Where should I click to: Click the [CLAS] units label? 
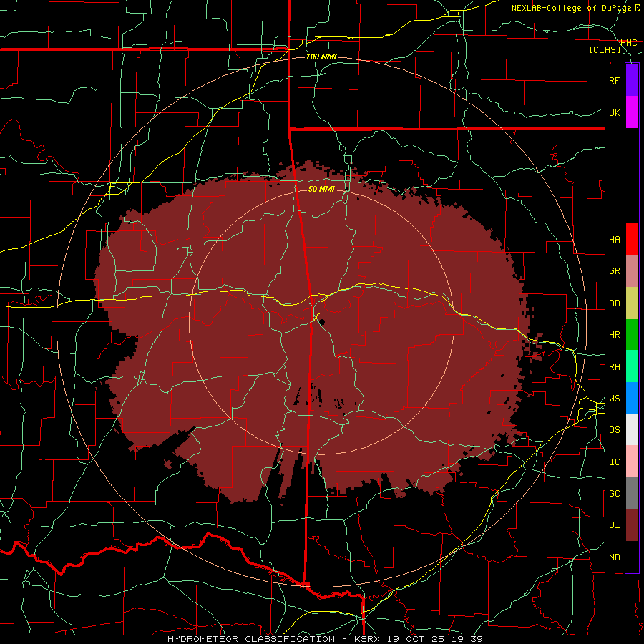click(x=605, y=50)
